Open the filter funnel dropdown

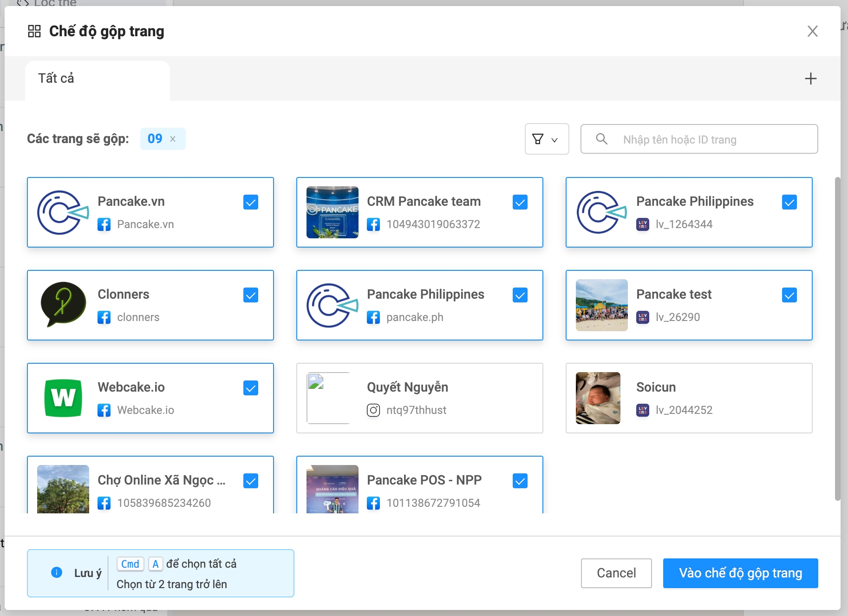(x=547, y=139)
